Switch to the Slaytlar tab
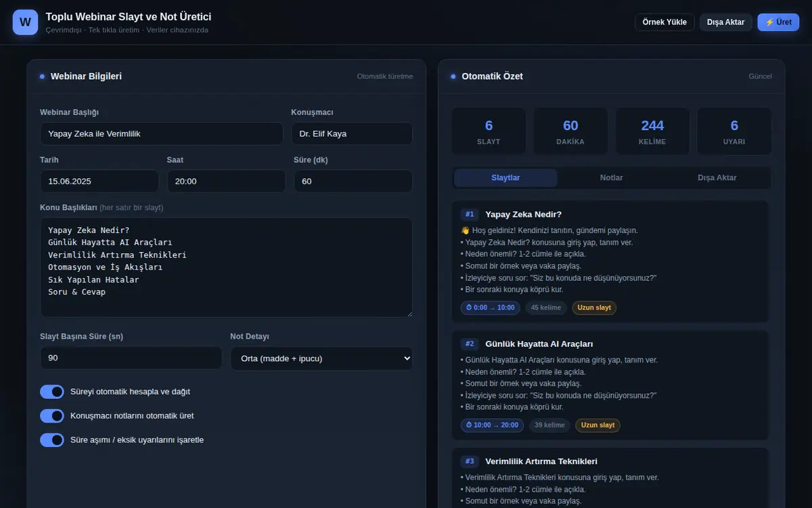Image resolution: width=812 pixels, height=508 pixels. point(506,178)
